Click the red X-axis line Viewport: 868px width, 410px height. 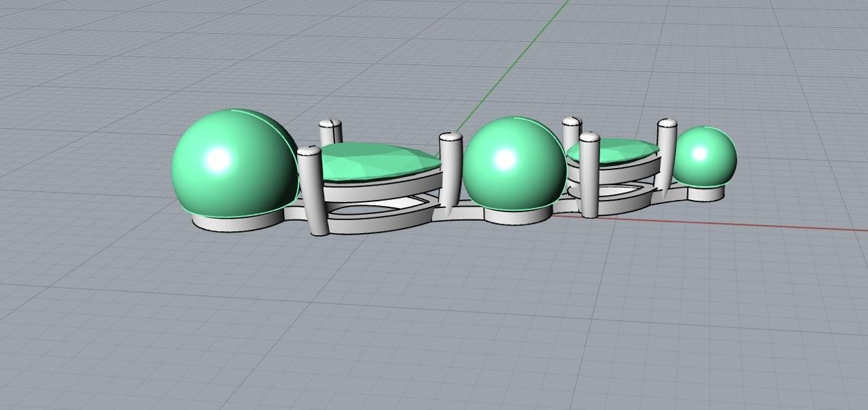[746, 224]
